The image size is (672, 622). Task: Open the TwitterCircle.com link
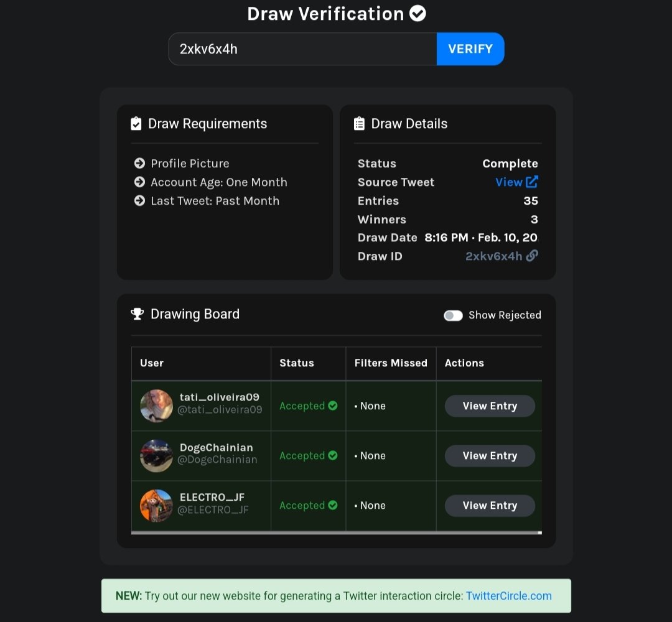pos(509,596)
